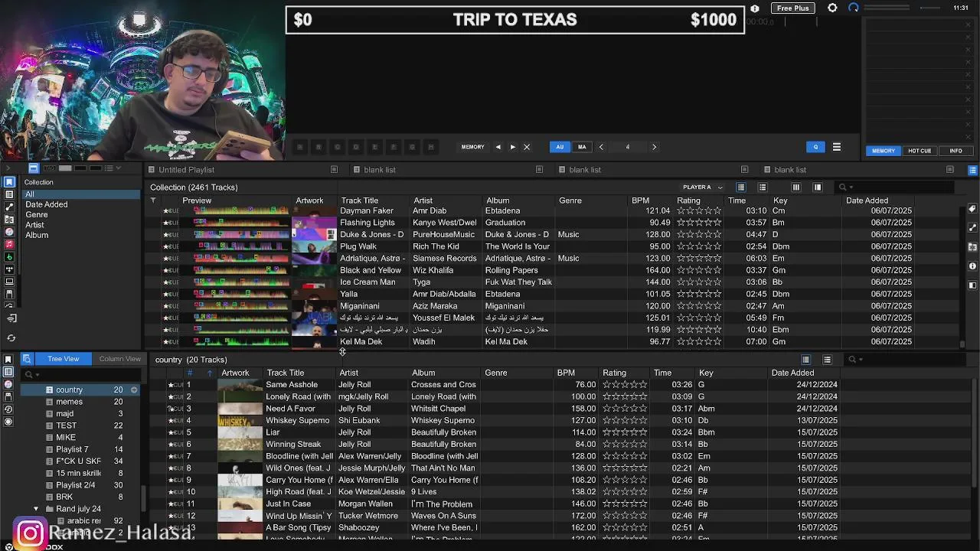Click the master volume slider at top

929,8
